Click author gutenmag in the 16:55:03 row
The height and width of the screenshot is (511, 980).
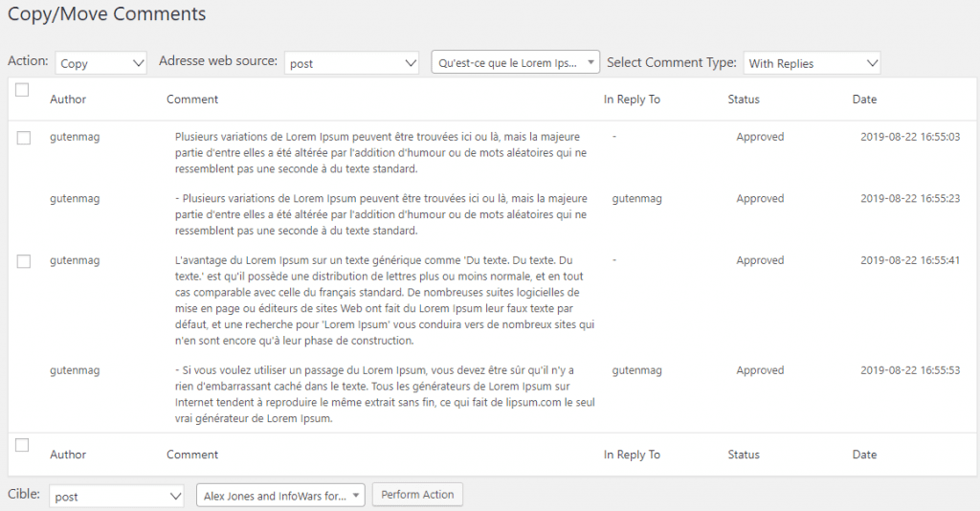75,138
